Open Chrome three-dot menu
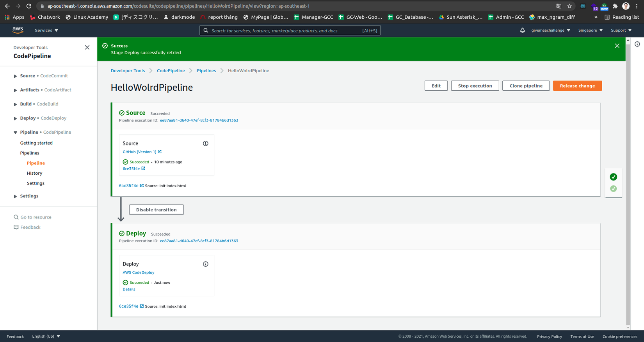 click(637, 6)
